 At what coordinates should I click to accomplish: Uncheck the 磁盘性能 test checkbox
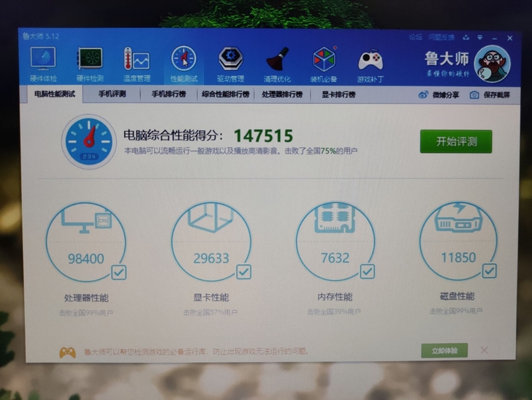tap(490, 271)
